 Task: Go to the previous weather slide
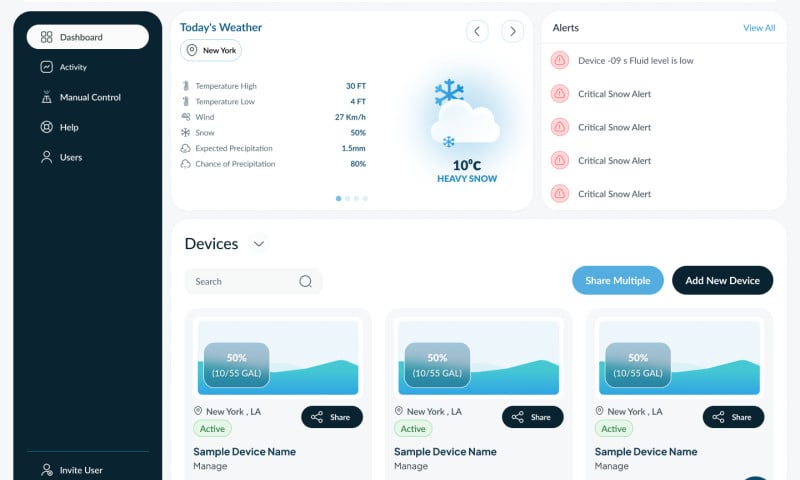click(477, 32)
